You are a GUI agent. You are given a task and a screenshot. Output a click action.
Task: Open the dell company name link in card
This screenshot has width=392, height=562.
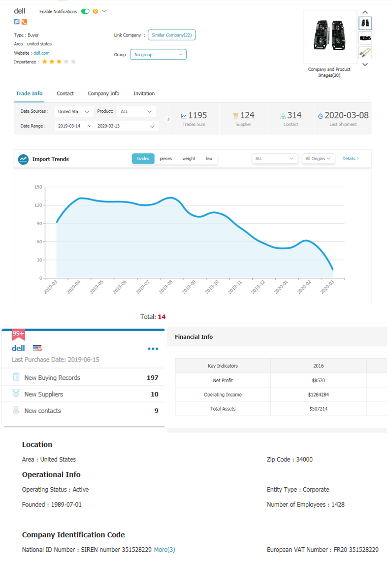(18, 348)
